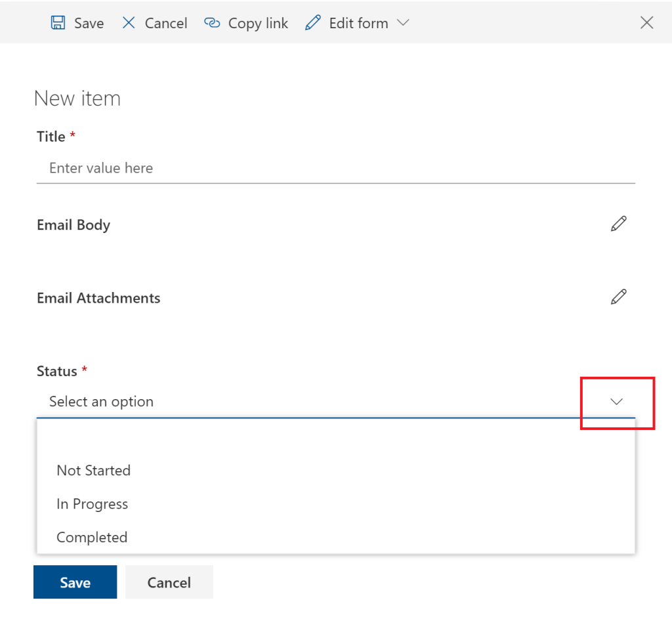Screen dimensions: 672x617
Task: Click the floppy disk Save icon in top bar
Action: tap(58, 23)
